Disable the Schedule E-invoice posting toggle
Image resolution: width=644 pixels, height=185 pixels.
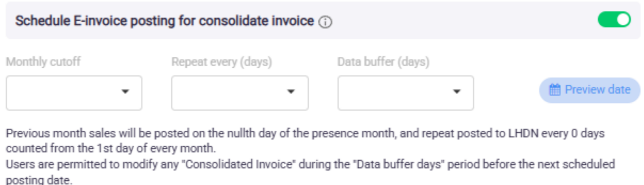click(x=614, y=20)
